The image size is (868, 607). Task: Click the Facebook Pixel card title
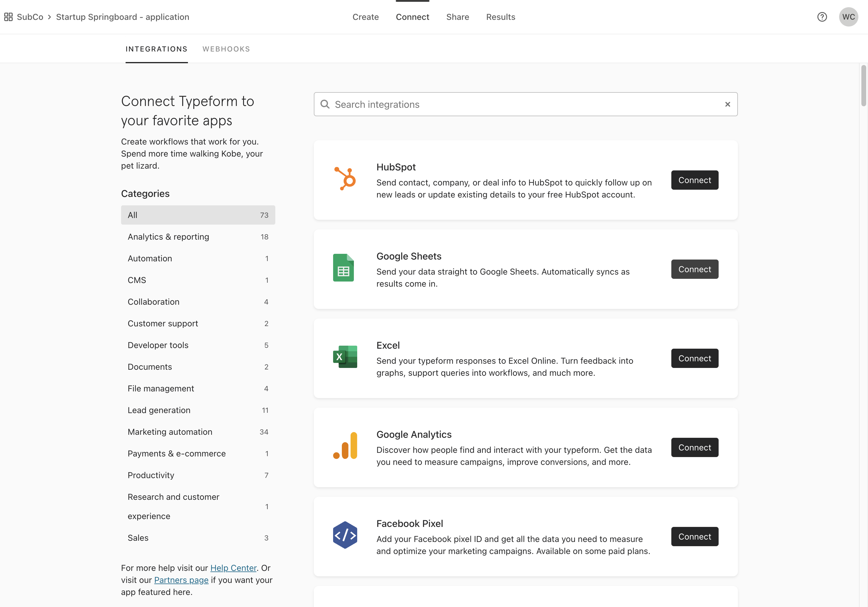(x=409, y=524)
